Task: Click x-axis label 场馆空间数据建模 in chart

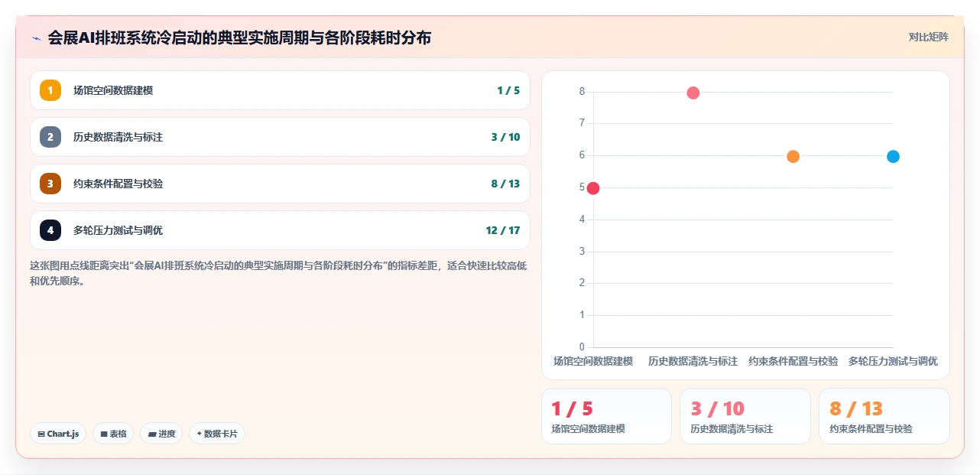Action: pyautogui.click(x=593, y=361)
